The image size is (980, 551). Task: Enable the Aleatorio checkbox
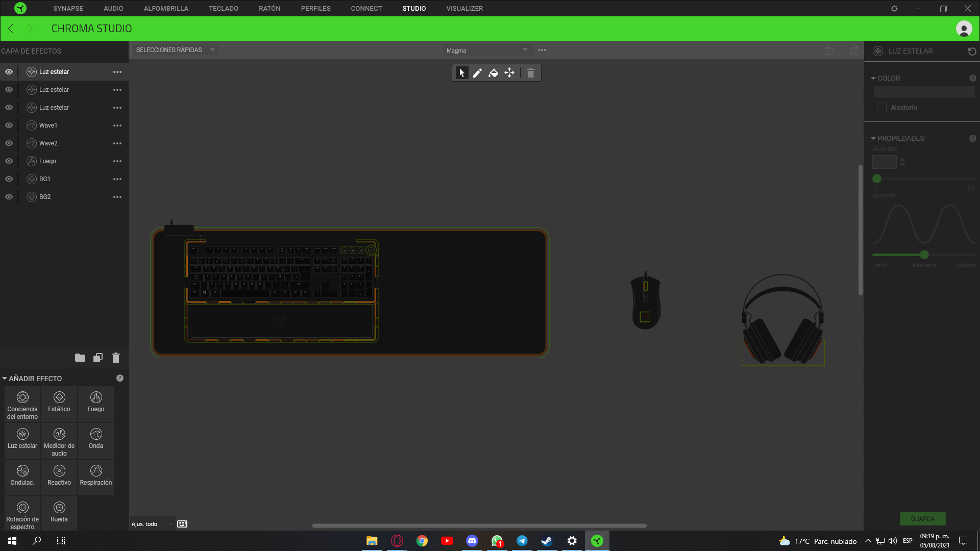tap(881, 107)
